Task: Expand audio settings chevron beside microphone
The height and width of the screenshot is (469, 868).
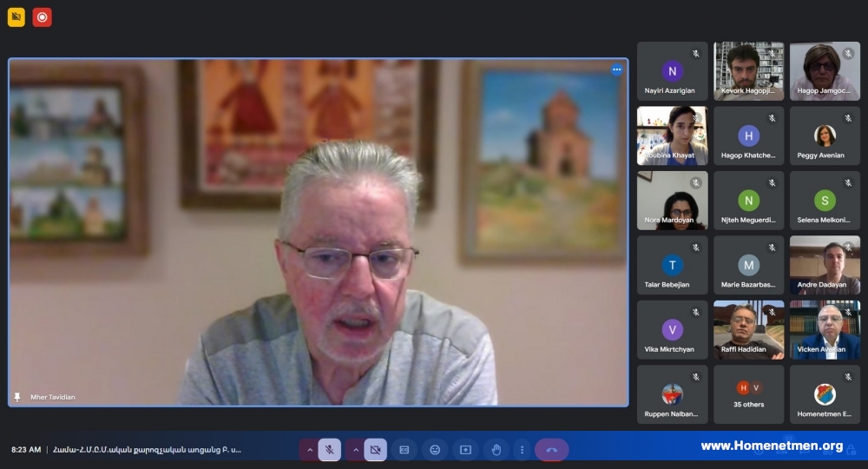Action: [x=310, y=450]
